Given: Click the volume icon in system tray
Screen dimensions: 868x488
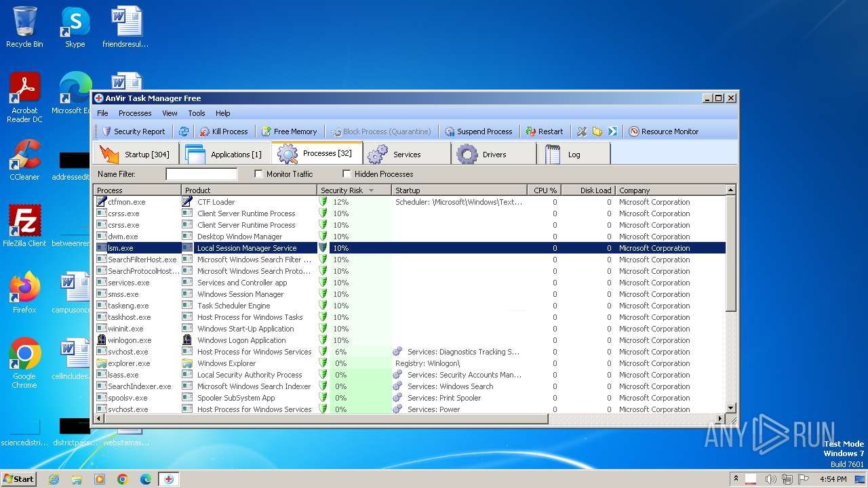Looking at the screenshot, I should click(770, 479).
